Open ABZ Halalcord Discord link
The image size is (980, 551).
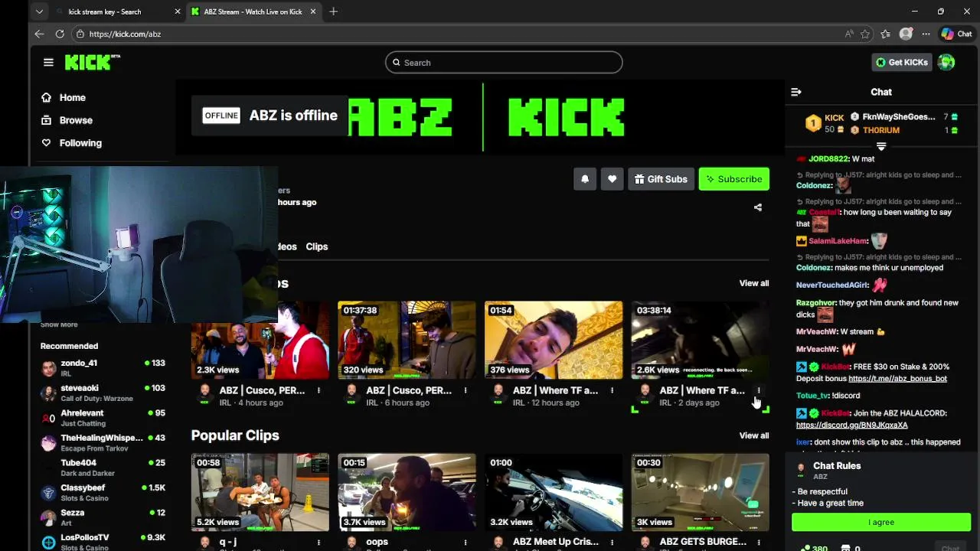pyautogui.click(x=851, y=425)
